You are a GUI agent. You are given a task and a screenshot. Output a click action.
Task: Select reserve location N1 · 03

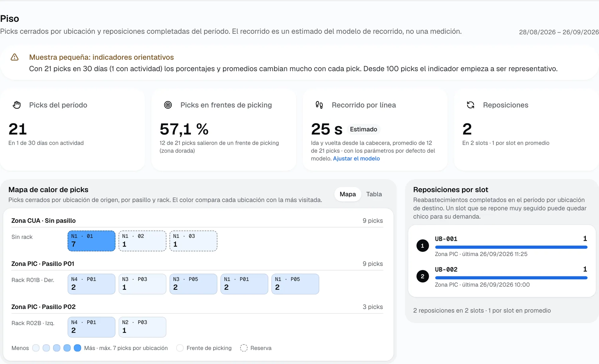tap(193, 241)
